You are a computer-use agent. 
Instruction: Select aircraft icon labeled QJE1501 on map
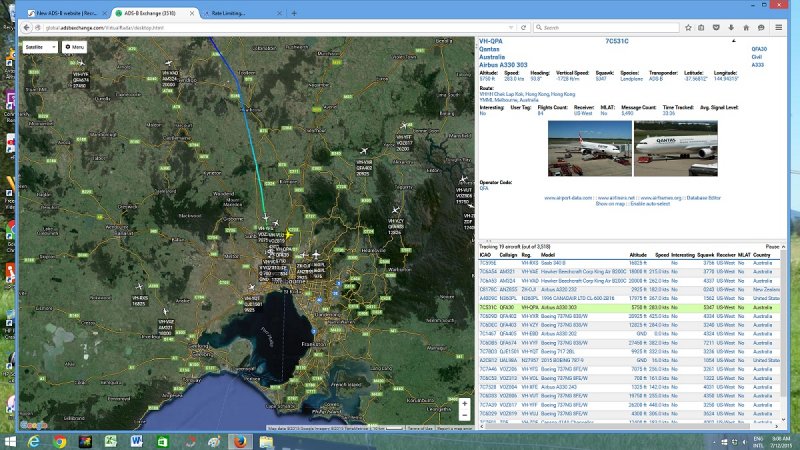(x=251, y=287)
